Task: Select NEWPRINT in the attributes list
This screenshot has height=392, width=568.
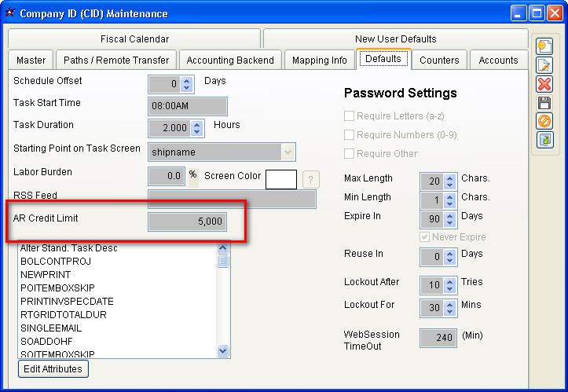Action: coord(46,275)
